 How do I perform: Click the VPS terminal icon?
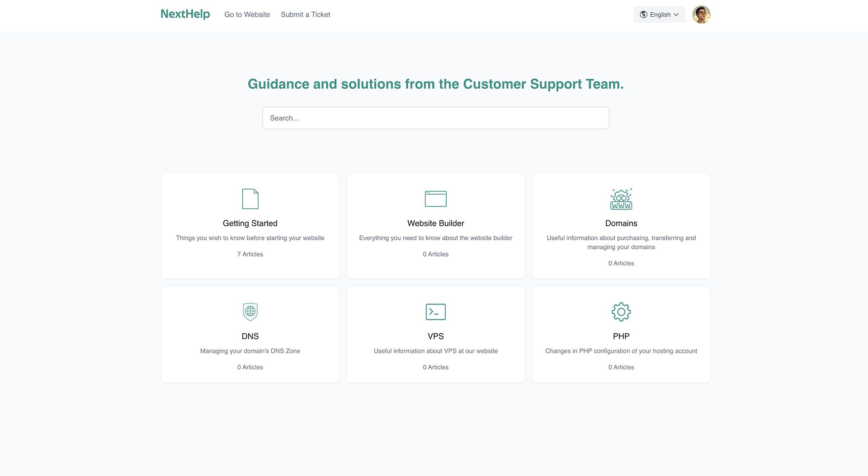[x=435, y=312]
